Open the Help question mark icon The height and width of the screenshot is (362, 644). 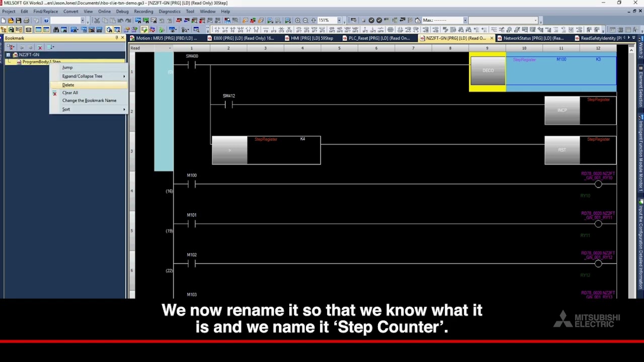(46, 21)
